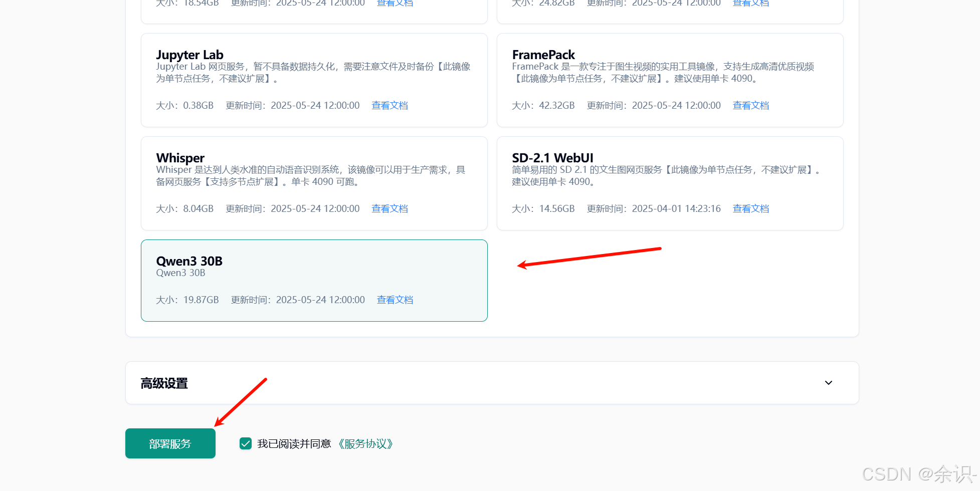Click the 大小:42.32GB text
This screenshot has height=491, width=980.
[x=543, y=105]
